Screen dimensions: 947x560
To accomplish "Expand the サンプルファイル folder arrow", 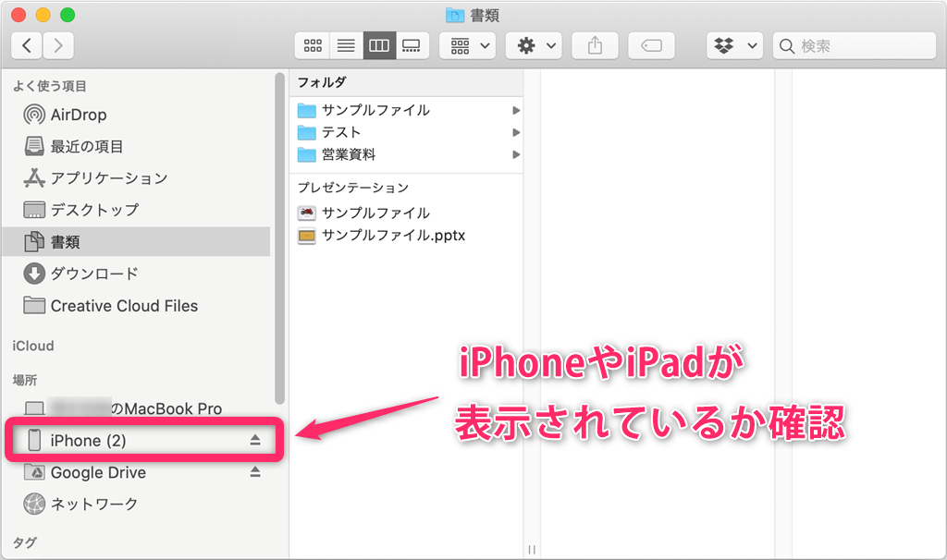I will [516, 110].
